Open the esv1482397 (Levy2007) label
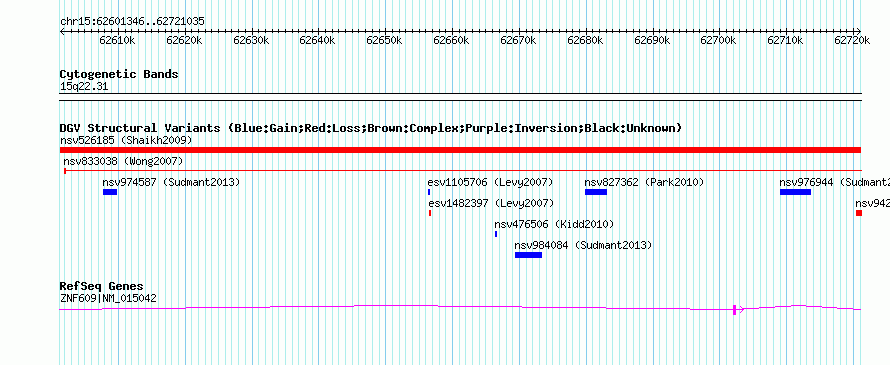 tap(491, 203)
